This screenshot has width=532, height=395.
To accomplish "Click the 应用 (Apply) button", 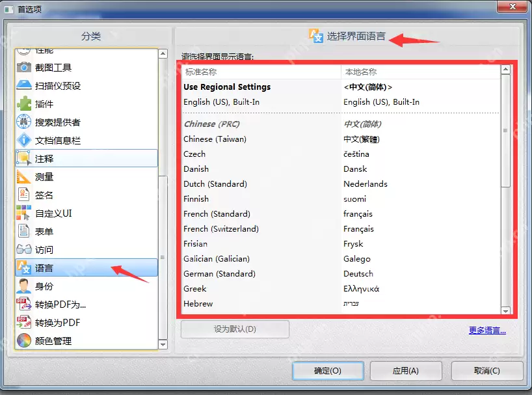I will pos(406,370).
